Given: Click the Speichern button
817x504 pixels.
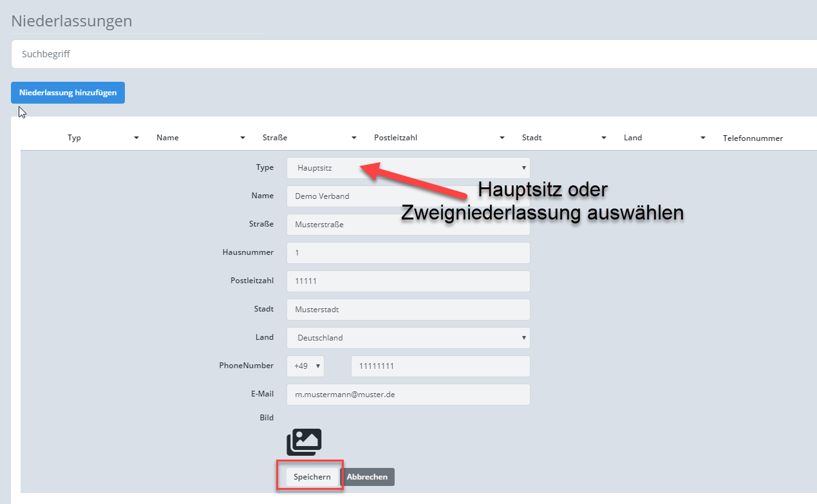Looking at the screenshot, I should pos(312,477).
